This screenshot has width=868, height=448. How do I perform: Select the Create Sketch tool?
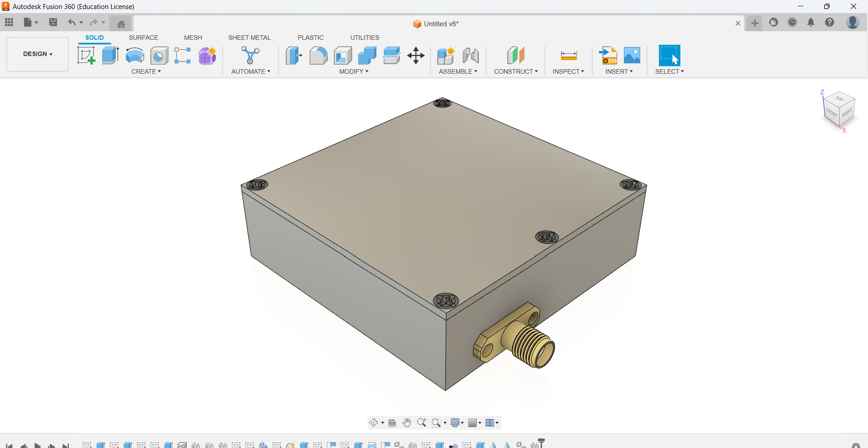(x=86, y=56)
